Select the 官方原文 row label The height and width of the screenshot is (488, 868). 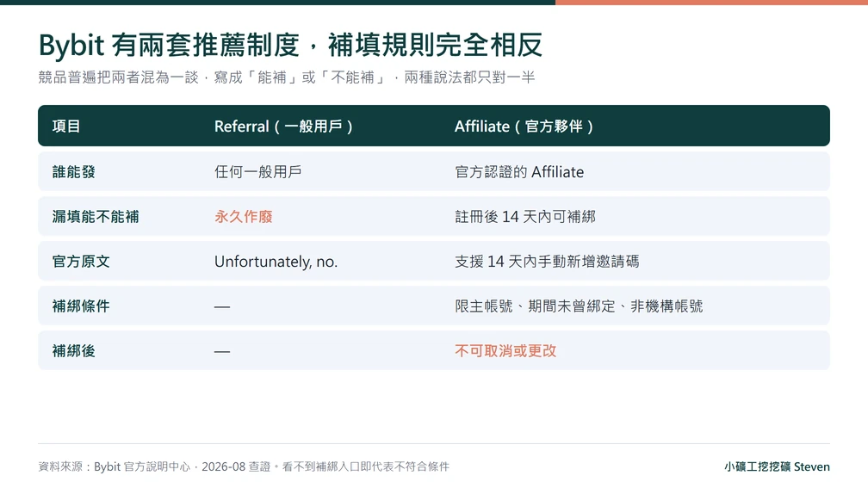(x=81, y=261)
